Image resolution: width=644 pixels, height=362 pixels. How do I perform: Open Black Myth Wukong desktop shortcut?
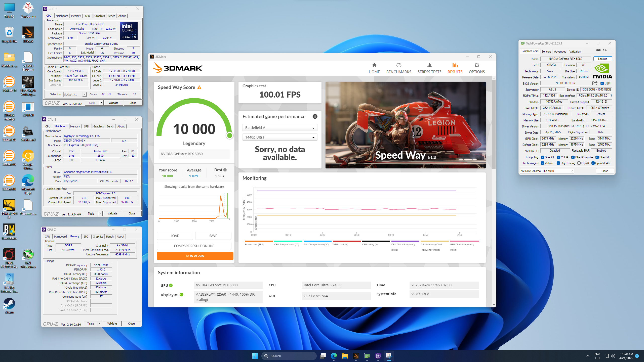(x=28, y=86)
